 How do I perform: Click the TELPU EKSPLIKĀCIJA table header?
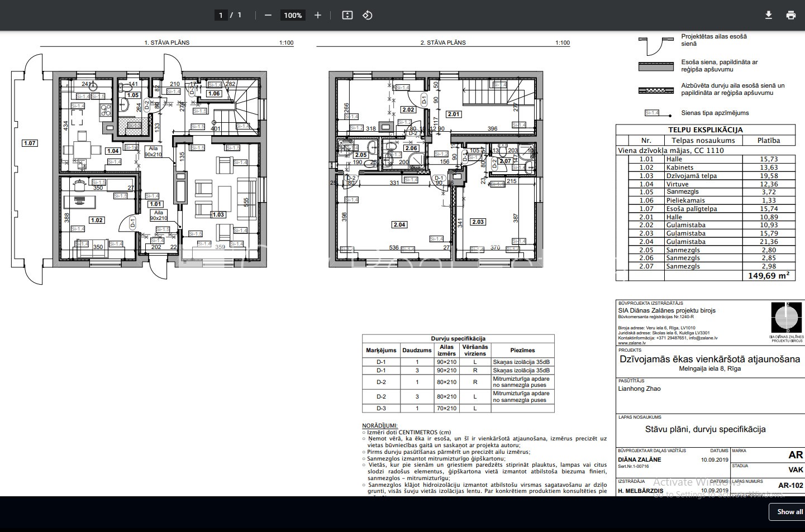coord(705,130)
